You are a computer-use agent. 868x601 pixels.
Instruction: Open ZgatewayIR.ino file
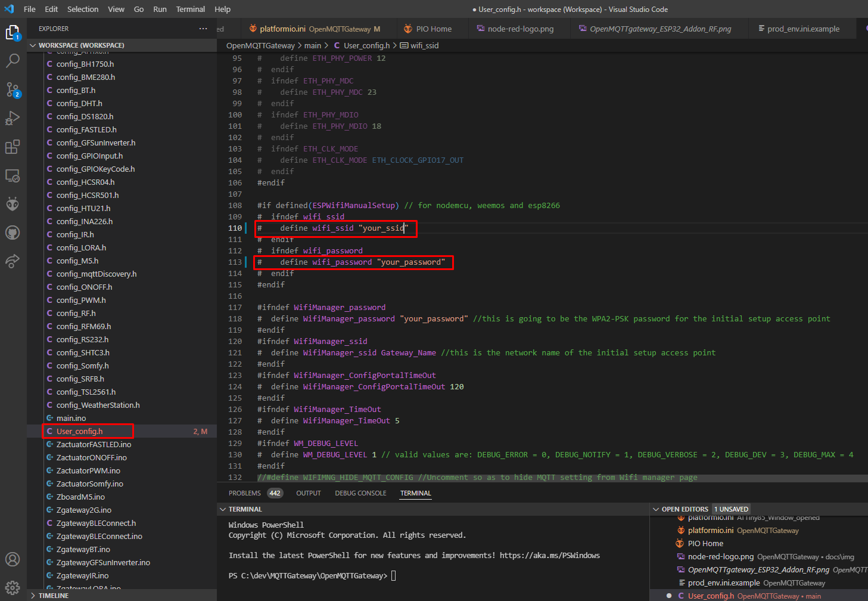tap(122, 575)
